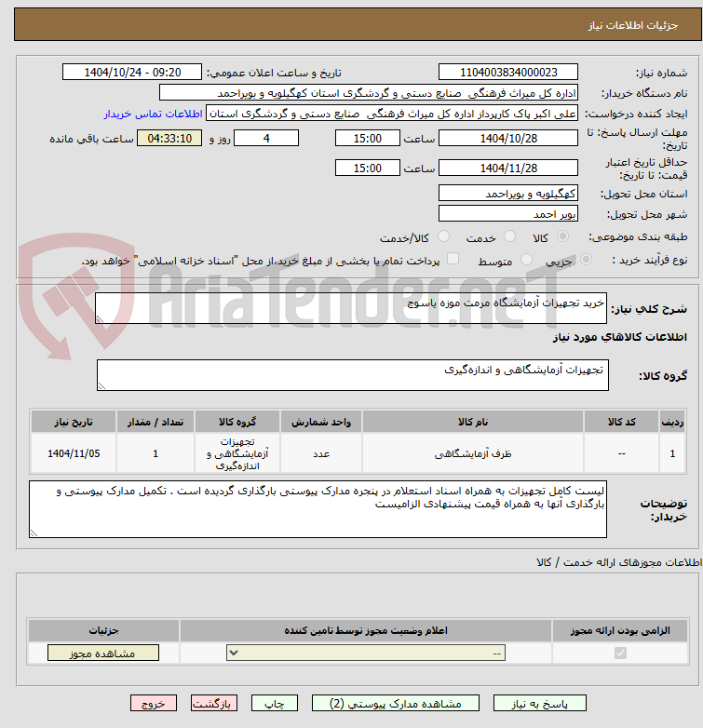Click the 1404/10/28 deadline date field
This screenshot has height=728, width=703.
click(508, 139)
